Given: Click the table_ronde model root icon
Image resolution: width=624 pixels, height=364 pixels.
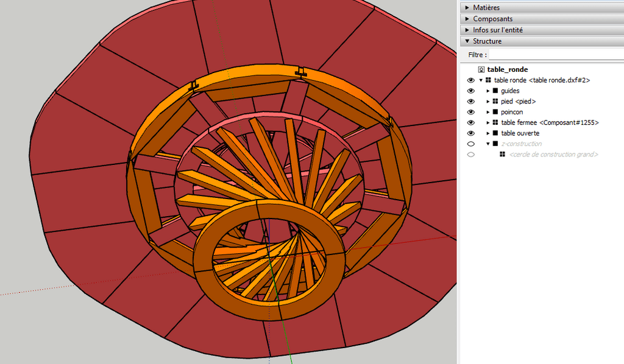Looking at the screenshot, I should 481,70.
